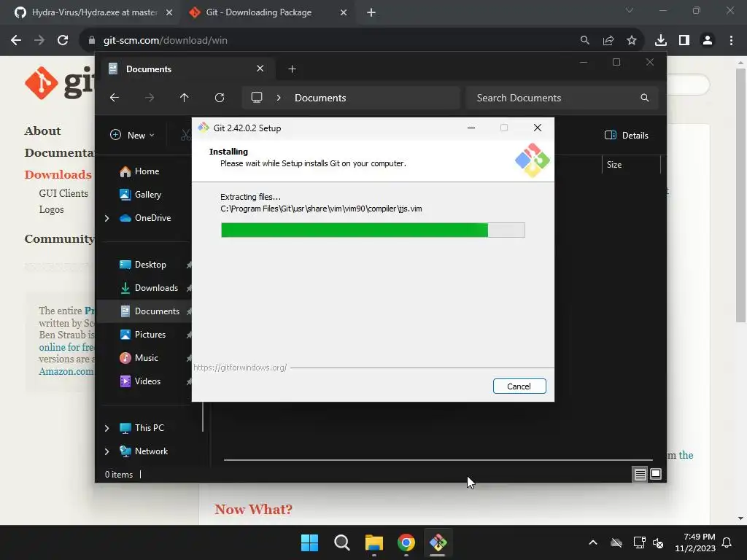Screen dimensions: 747x560
Task: Click the Git logo on git-scm.com
Action: pyautogui.click(x=60, y=83)
